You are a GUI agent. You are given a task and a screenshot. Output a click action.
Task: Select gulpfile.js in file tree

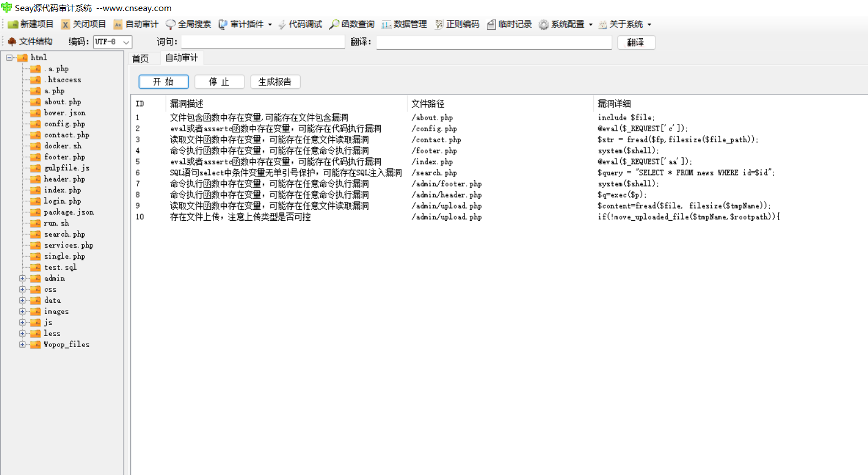coord(67,168)
